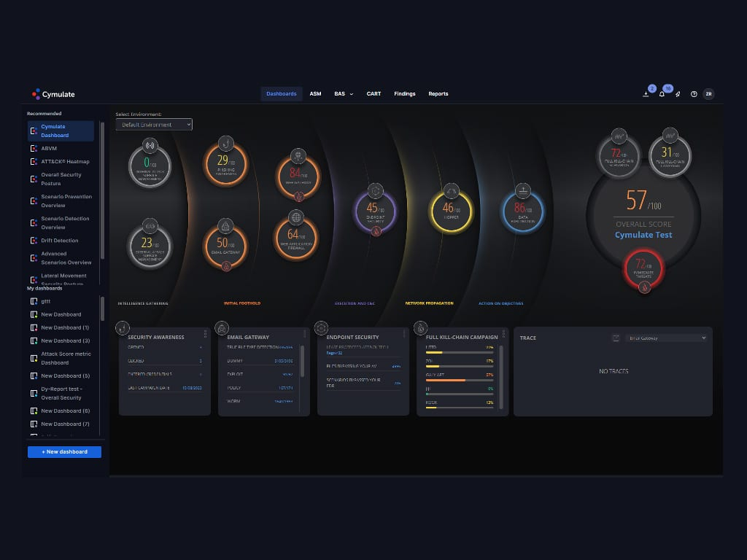Open the Select Environment dropdown
This screenshot has width=747, height=560.
pyautogui.click(x=154, y=125)
